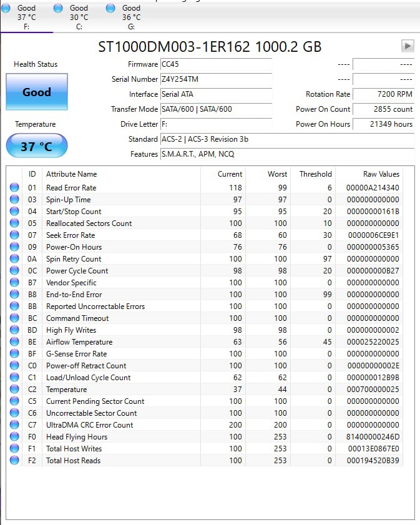The width and height of the screenshot is (420, 525).
Task: Click the status orb for Load/Unload Cycle Count
Action: coord(14,377)
